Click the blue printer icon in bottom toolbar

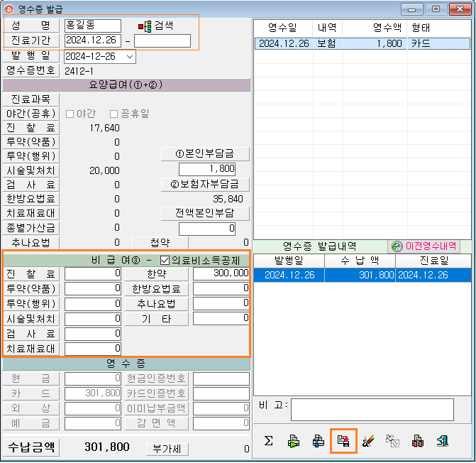319,441
